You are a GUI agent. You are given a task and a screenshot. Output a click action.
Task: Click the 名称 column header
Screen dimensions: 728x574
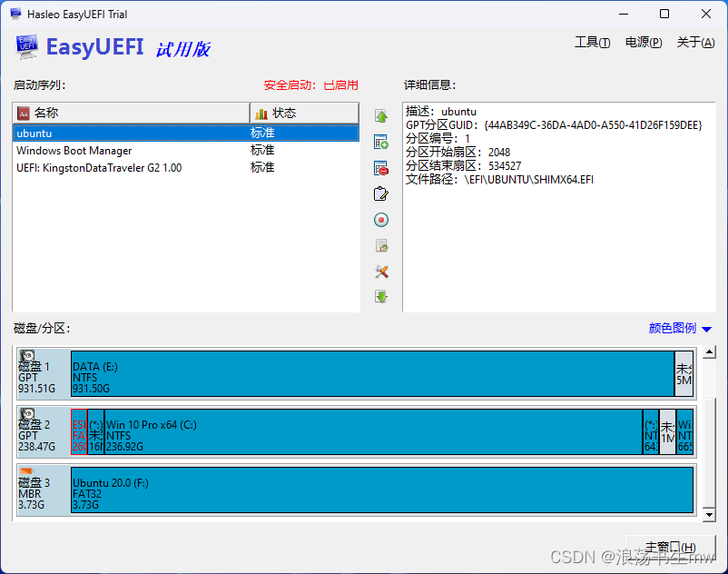pyautogui.click(x=132, y=113)
